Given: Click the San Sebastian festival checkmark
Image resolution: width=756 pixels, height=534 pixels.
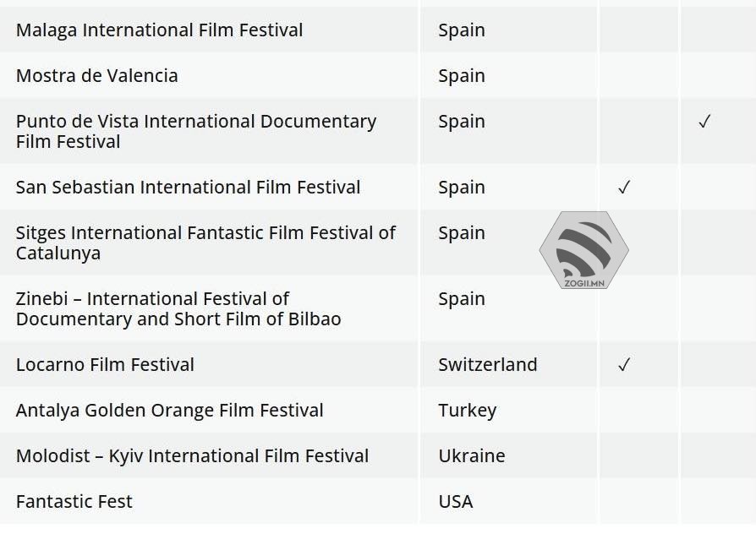Looking at the screenshot, I should [624, 188].
